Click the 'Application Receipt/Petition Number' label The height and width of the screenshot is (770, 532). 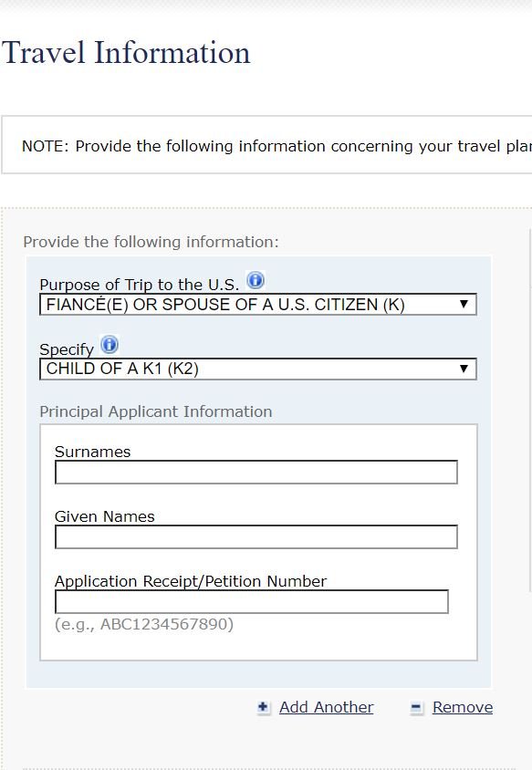[x=191, y=581]
